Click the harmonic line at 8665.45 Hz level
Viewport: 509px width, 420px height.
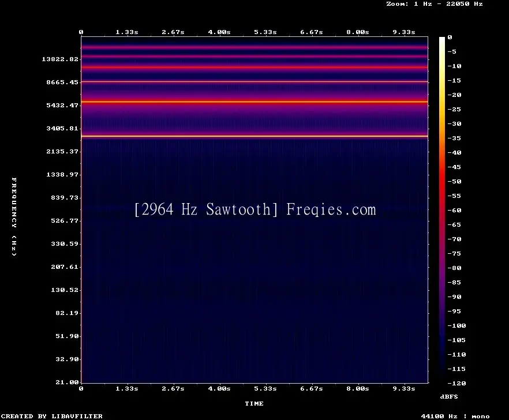coord(254,82)
